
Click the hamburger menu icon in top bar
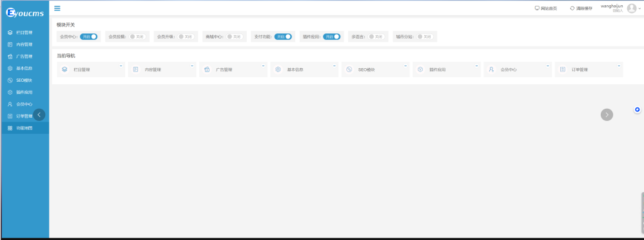point(57,8)
